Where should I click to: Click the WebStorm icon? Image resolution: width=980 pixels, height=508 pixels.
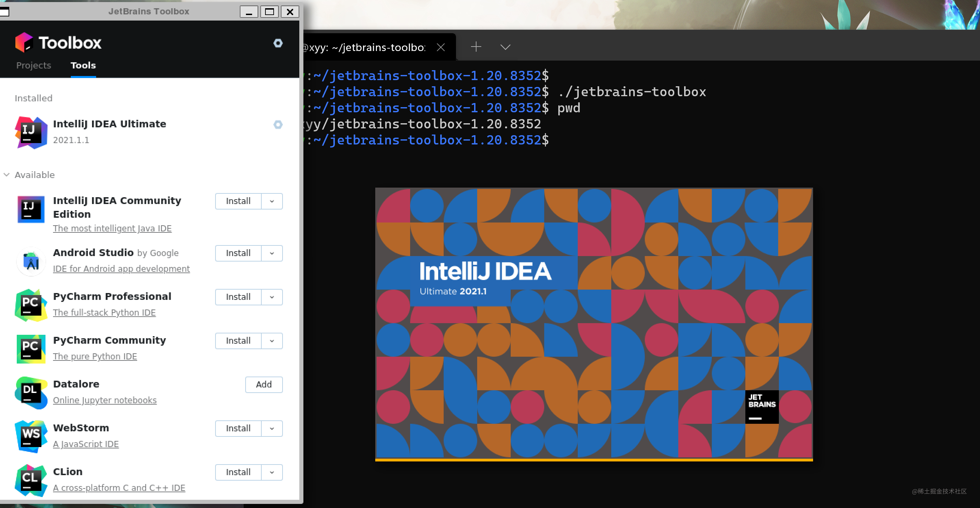30,436
